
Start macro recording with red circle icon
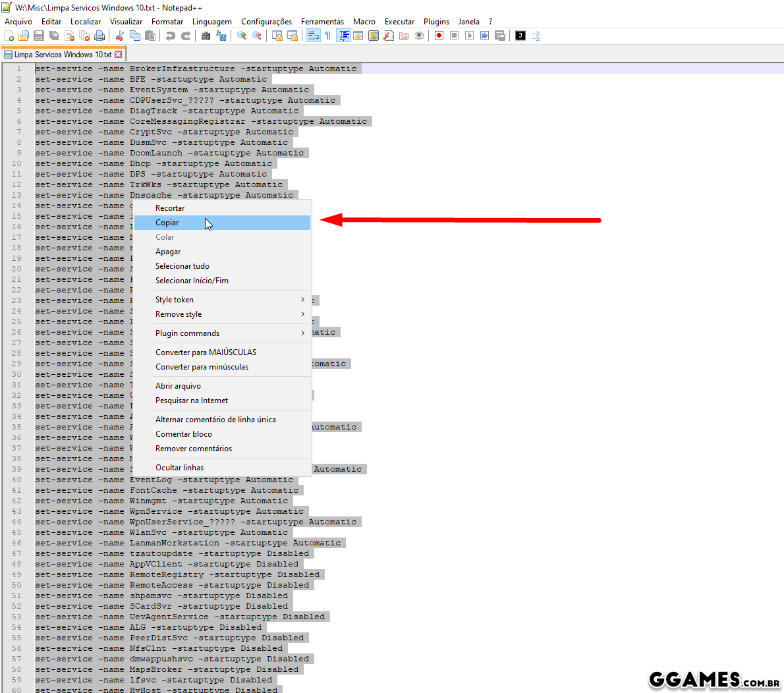[x=439, y=36]
